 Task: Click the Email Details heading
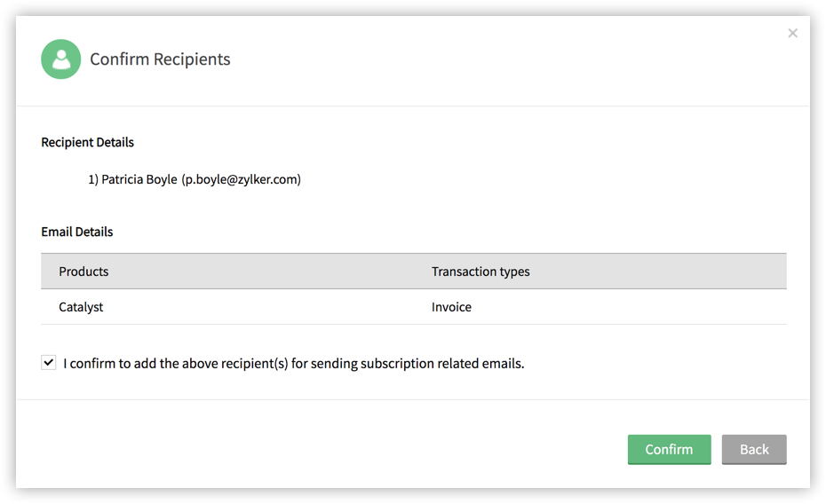[77, 232]
